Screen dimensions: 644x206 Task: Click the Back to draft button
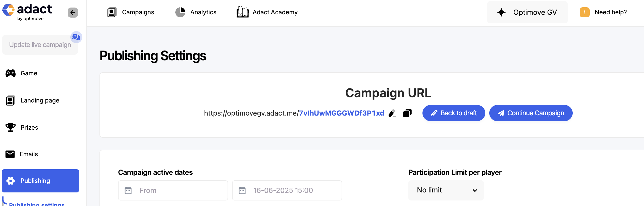[454, 113]
